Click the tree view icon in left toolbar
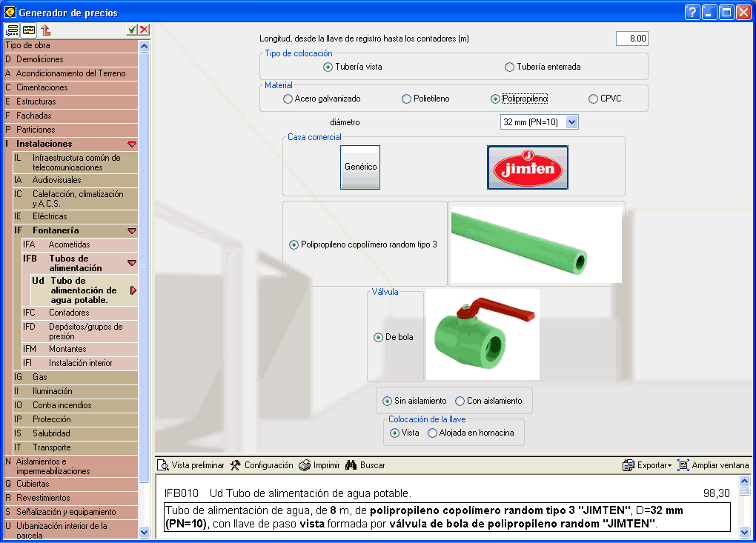Image resolution: width=756 pixels, height=543 pixels. pos(12,30)
